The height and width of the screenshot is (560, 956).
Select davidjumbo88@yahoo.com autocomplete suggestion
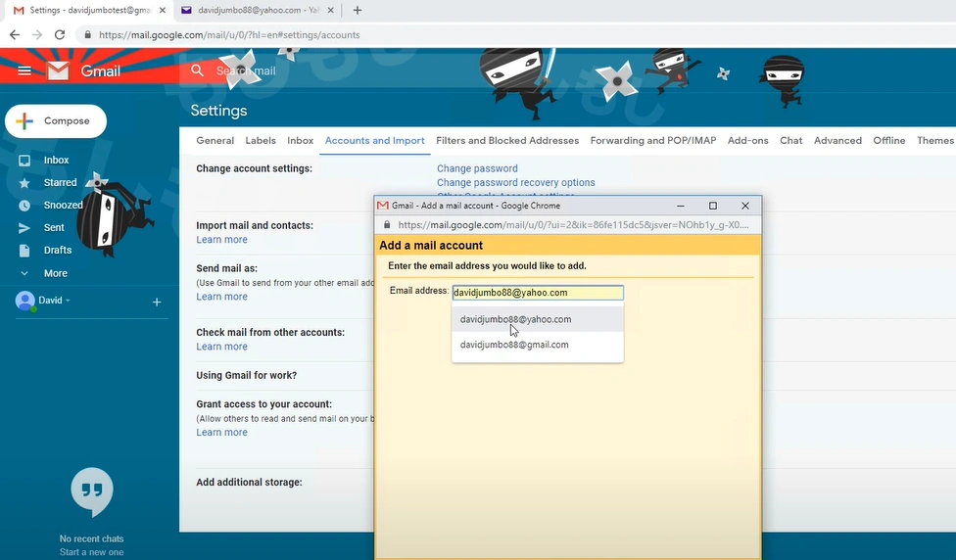point(538,319)
